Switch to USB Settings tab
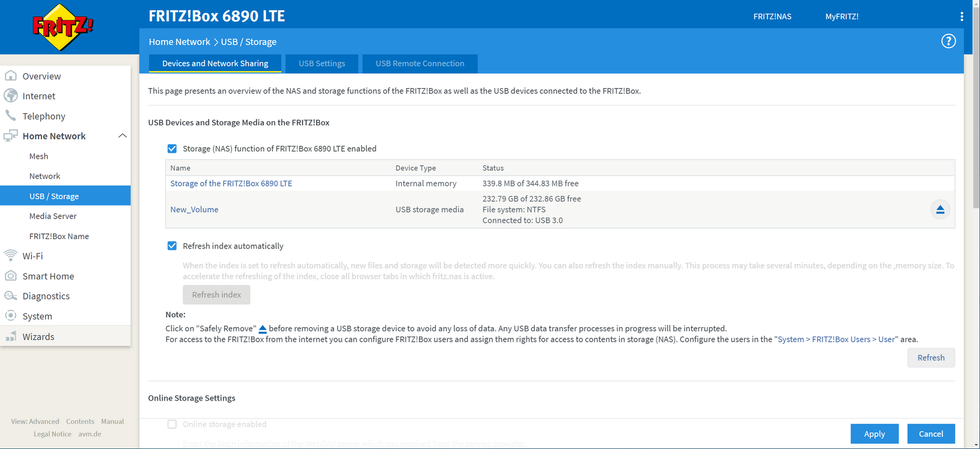980x449 pixels. [x=322, y=64]
